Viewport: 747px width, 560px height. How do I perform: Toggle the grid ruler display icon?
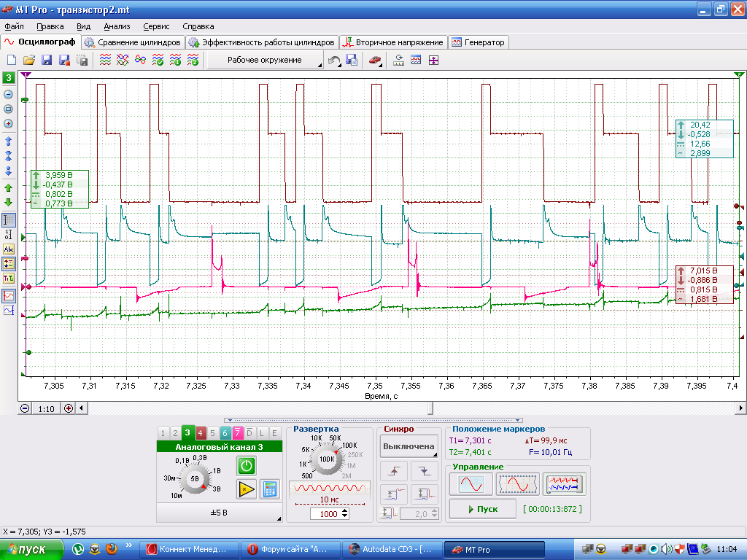tap(9, 220)
